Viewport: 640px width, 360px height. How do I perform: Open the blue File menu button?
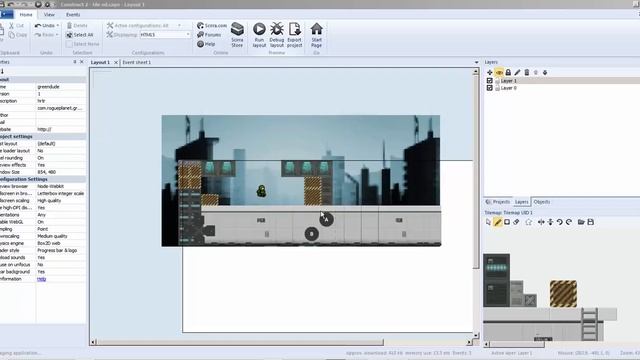pyautogui.click(x=7, y=14)
